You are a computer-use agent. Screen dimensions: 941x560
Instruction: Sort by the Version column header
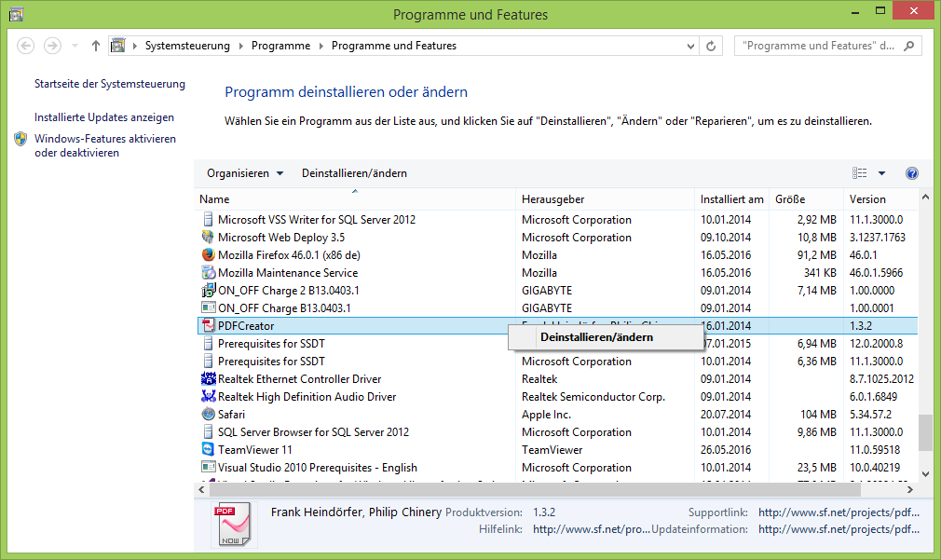pyautogui.click(x=881, y=199)
